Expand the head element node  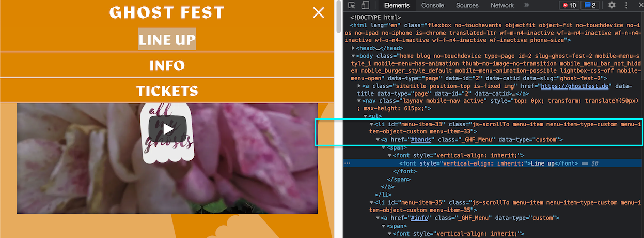click(353, 48)
